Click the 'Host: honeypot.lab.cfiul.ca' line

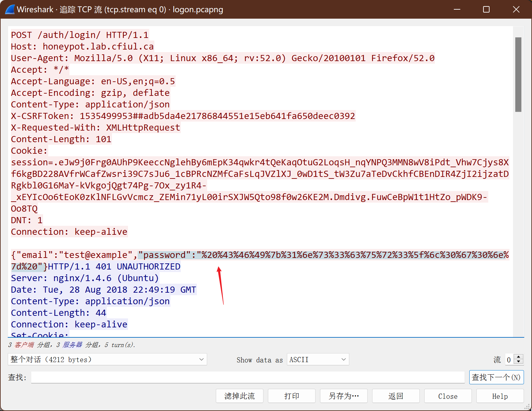click(x=82, y=46)
